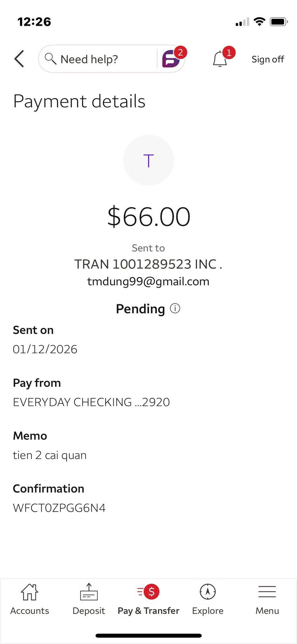297x644 pixels.
Task: Tap the Everyday Checking ...2920 account
Action: (x=91, y=402)
